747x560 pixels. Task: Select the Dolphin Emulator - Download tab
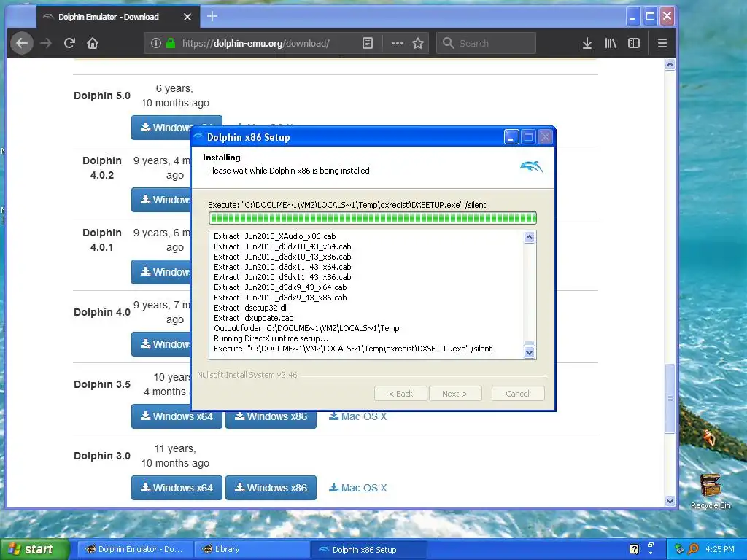point(117,17)
